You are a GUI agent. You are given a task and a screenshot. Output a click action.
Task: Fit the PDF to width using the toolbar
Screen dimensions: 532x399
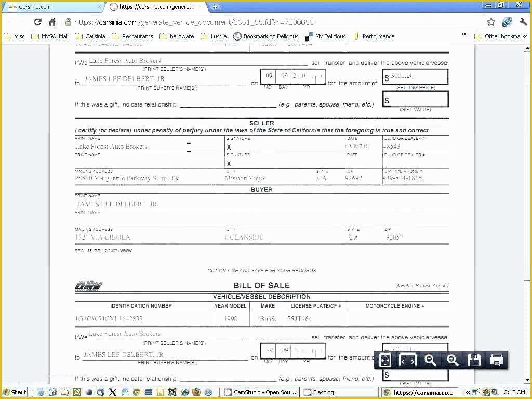point(407,360)
